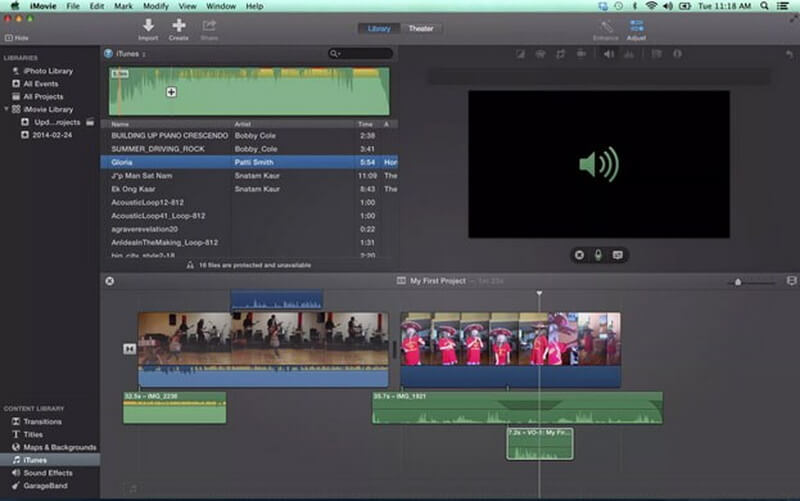
Task: Open Sound Effects in the Content Library
Action: point(47,473)
